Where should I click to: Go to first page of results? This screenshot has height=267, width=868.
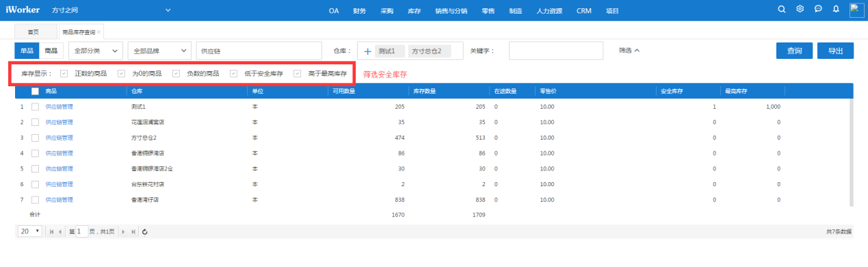52,232
